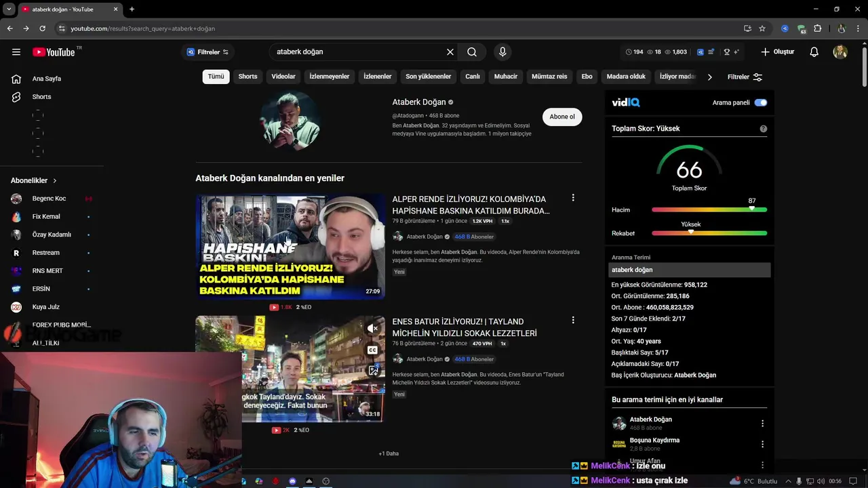The height and width of the screenshot is (488, 868).
Task: Subscribe with the Abone ol button
Action: [x=562, y=117]
